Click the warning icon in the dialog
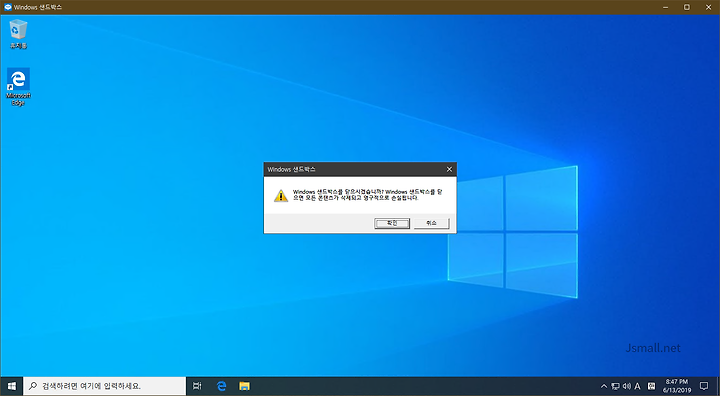720x396 pixels. pyautogui.click(x=281, y=196)
